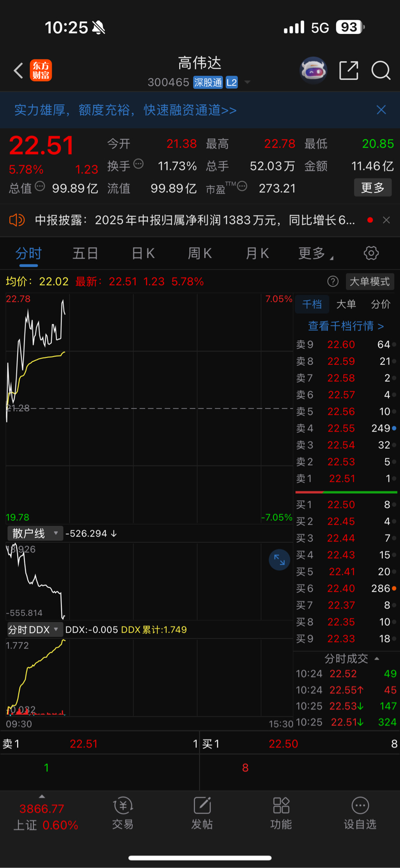Tap the current price 22.51
The image size is (400, 868).
[x=42, y=145]
